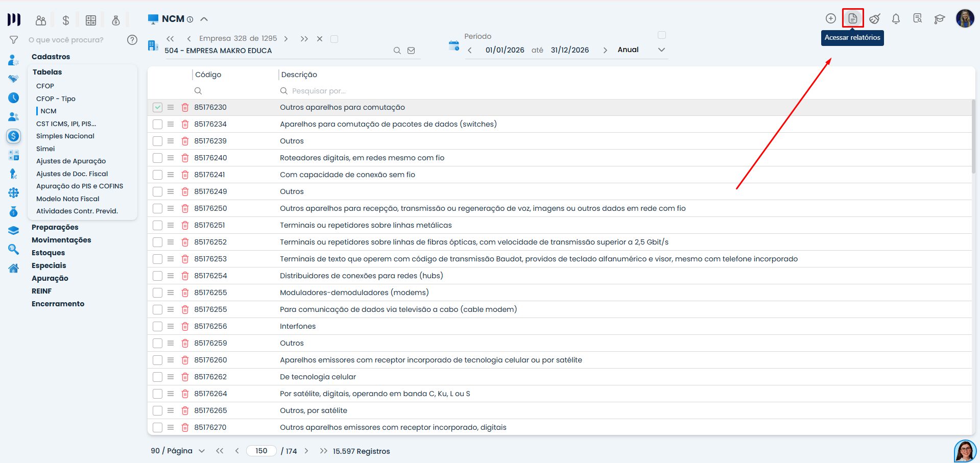Expand the Anual period type dropdown
Viewport: 980px width, 463px height.
(661, 50)
